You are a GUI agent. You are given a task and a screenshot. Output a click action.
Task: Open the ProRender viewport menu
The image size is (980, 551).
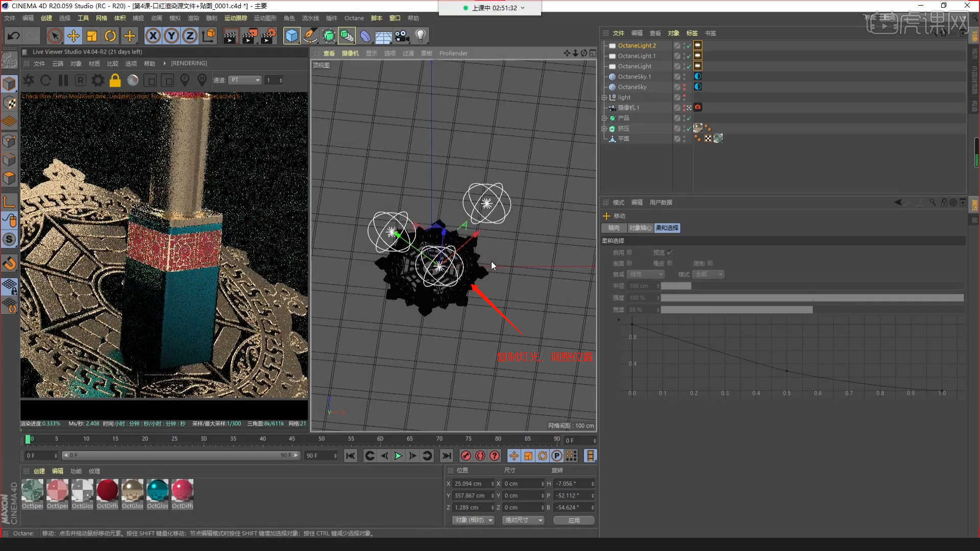(x=453, y=53)
